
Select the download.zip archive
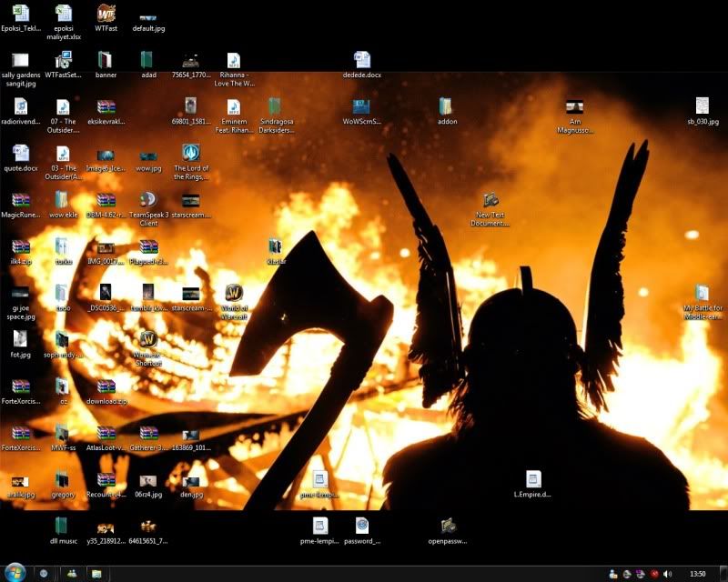(106, 386)
